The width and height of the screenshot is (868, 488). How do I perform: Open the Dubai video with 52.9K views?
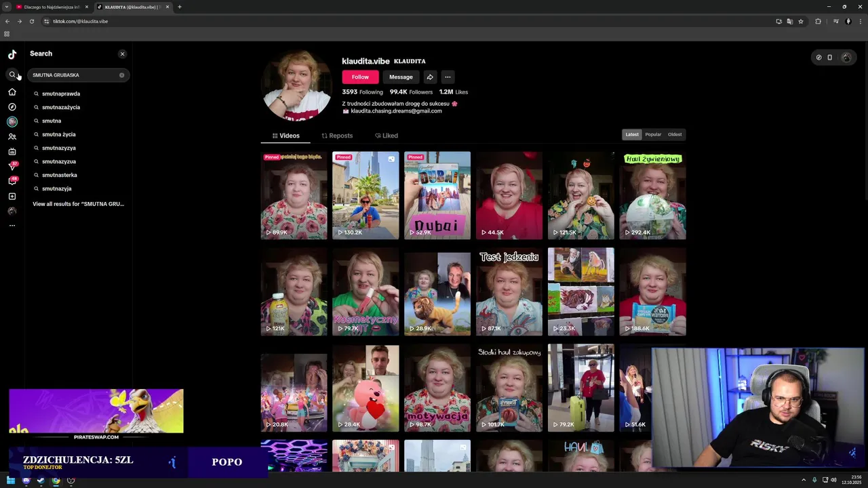pos(437,195)
